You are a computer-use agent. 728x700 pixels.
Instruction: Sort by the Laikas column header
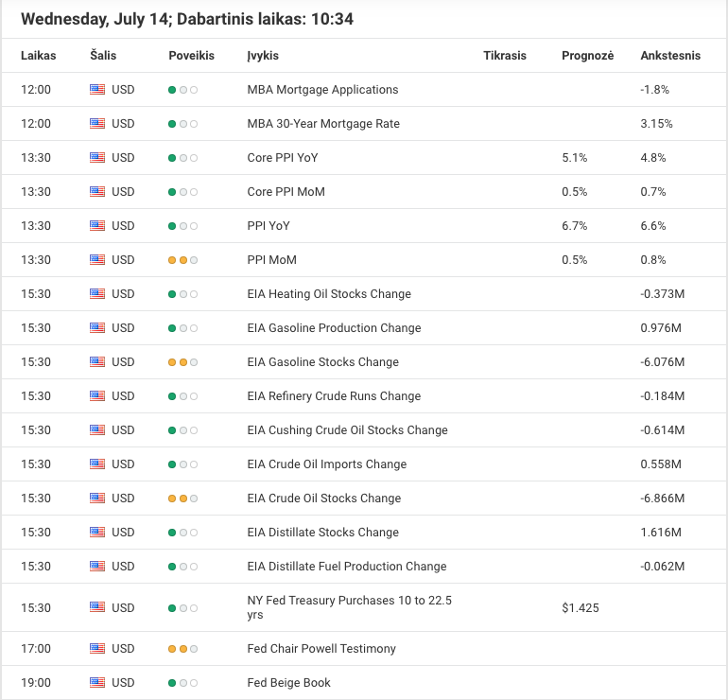coord(39,55)
